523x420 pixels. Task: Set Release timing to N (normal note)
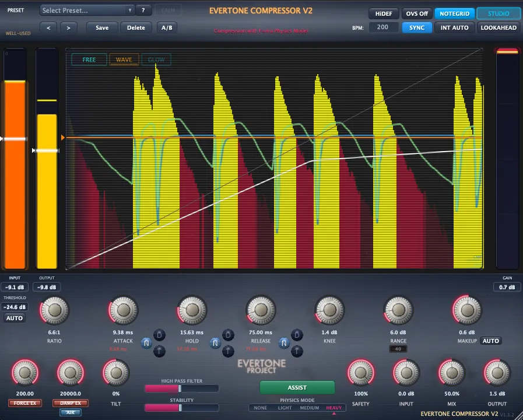(284, 343)
